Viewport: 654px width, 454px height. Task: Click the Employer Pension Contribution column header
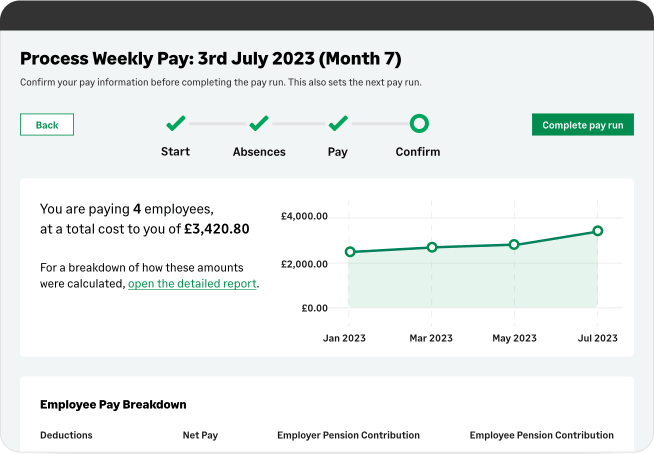point(348,435)
